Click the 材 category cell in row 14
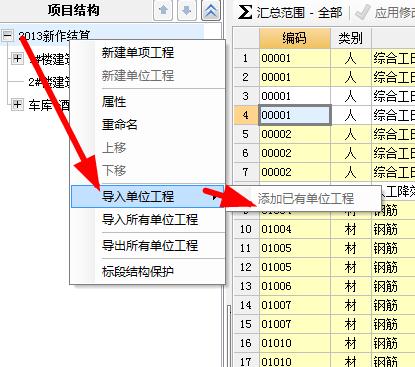 pos(351,305)
